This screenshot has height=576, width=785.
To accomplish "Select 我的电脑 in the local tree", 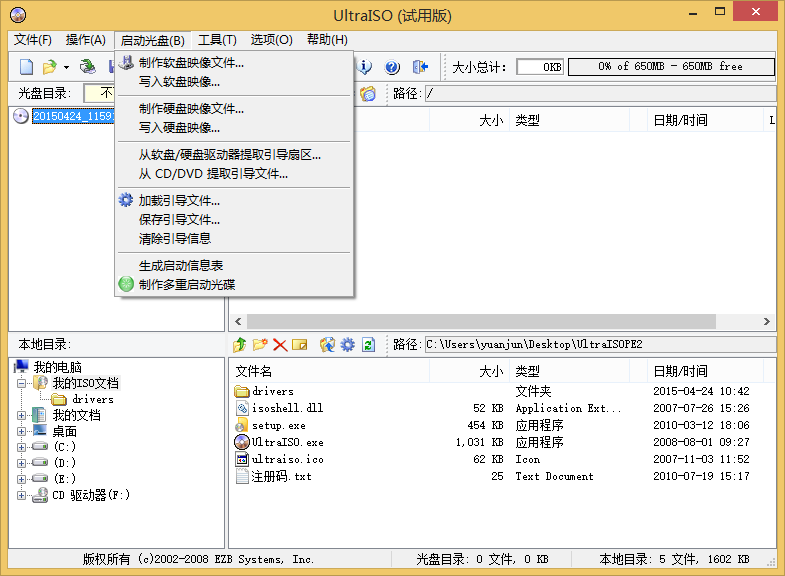I will pyautogui.click(x=58, y=367).
